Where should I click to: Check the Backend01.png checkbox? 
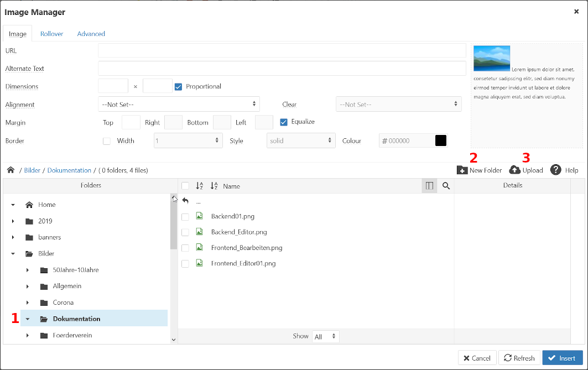pyautogui.click(x=185, y=217)
